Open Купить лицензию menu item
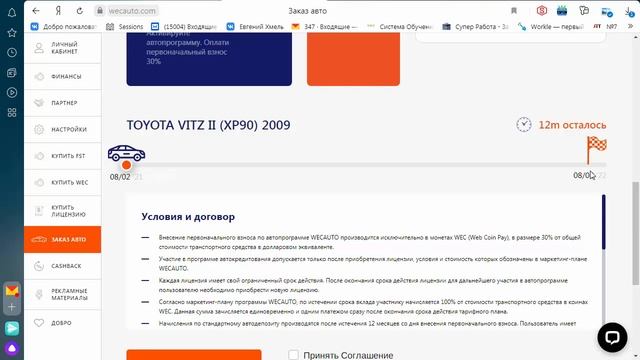This screenshot has width=640, height=360. pos(62,211)
